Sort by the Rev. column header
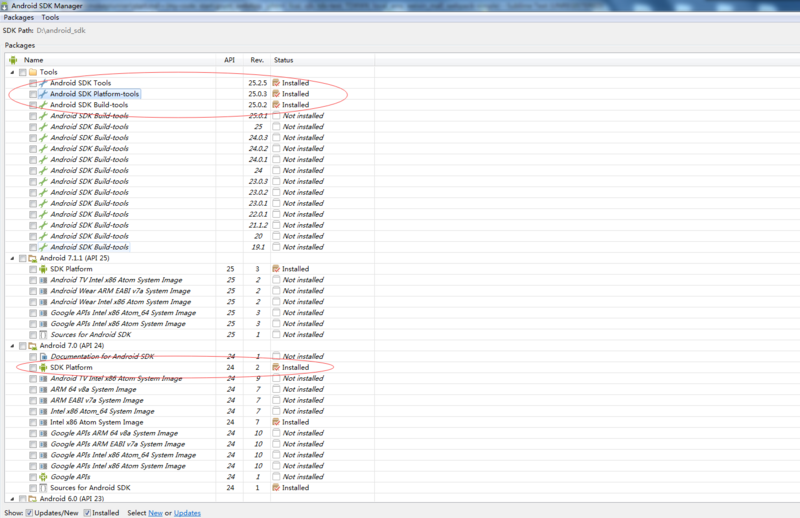This screenshot has height=518, width=800. [x=257, y=60]
